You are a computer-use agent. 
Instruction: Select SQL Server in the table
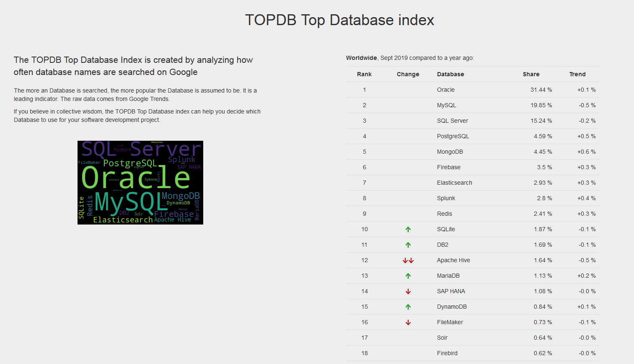(453, 121)
